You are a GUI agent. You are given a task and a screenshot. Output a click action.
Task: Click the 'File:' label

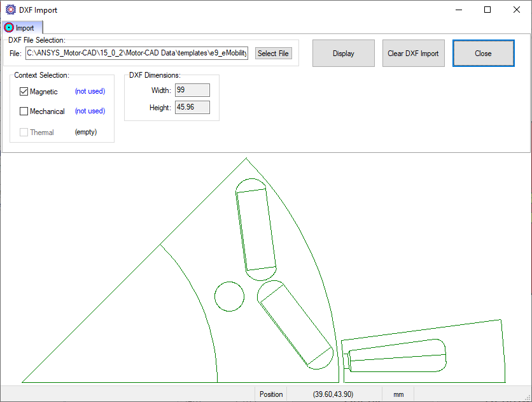pyautogui.click(x=15, y=54)
